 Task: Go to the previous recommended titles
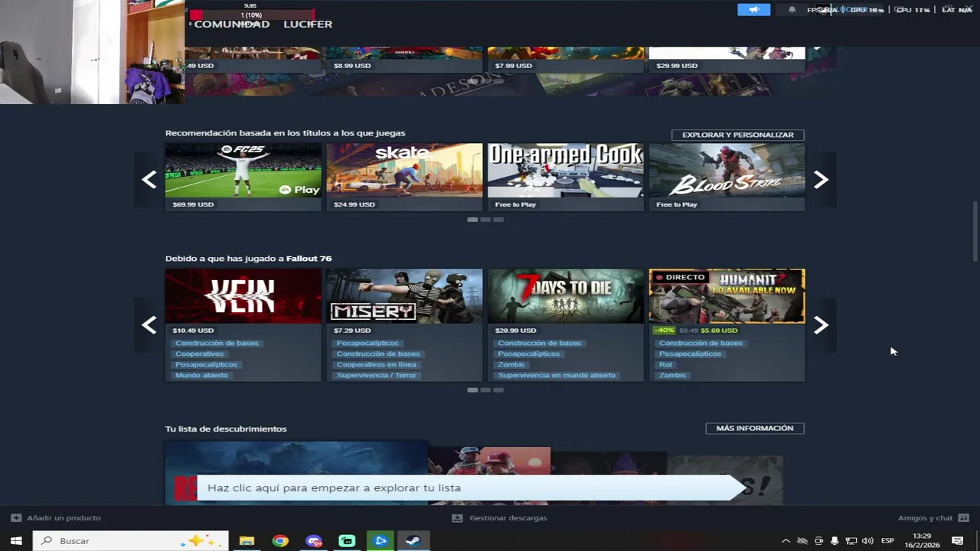[149, 180]
